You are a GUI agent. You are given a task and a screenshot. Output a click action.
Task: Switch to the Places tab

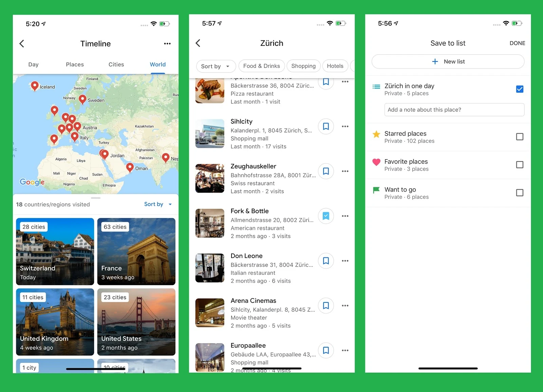(75, 64)
